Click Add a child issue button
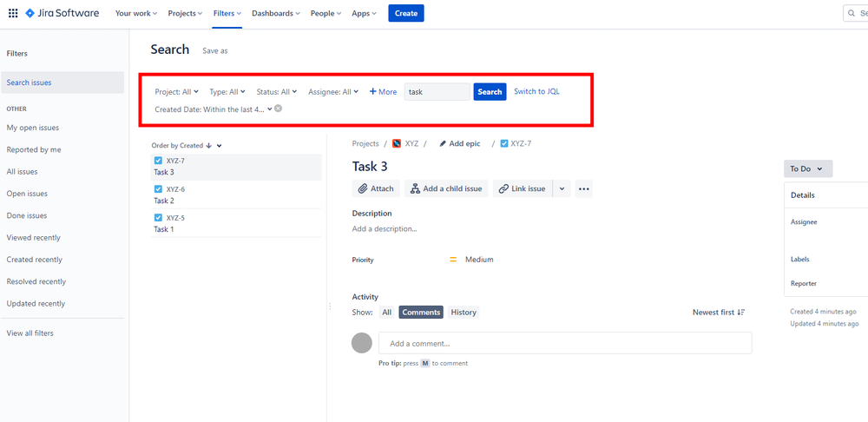The width and height of the screenshot is (868, 422). click(x=446, y=188)
